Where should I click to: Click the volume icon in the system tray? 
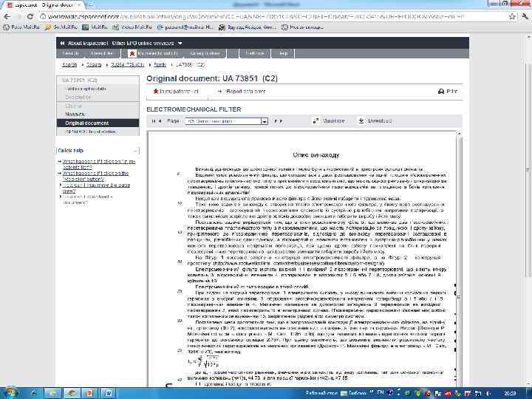489,393
